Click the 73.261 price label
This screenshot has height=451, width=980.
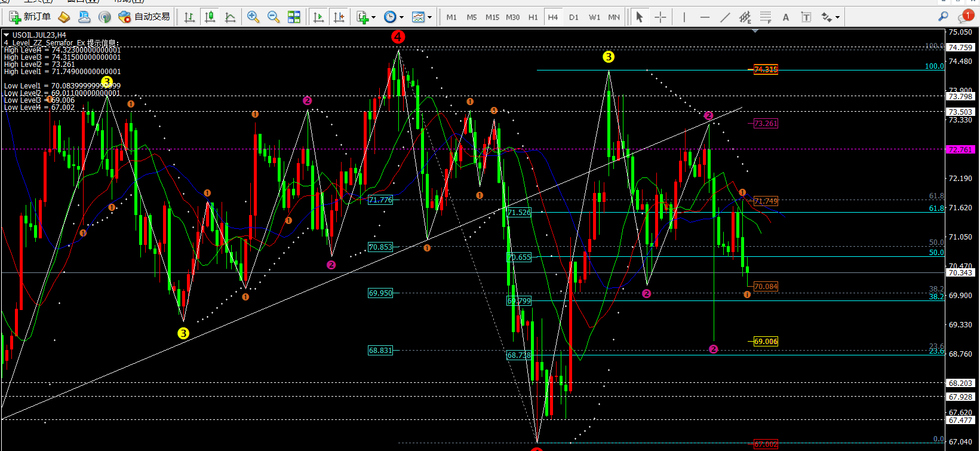[766, 124]
